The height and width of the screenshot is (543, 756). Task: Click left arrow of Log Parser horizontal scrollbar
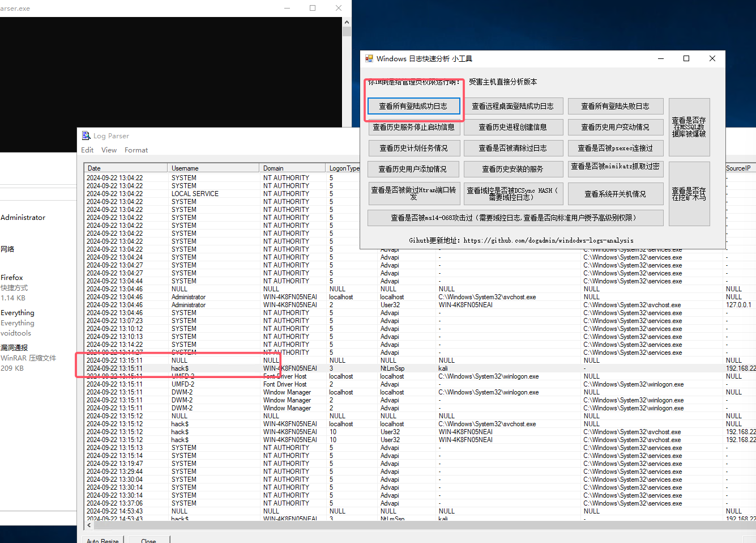89,525
